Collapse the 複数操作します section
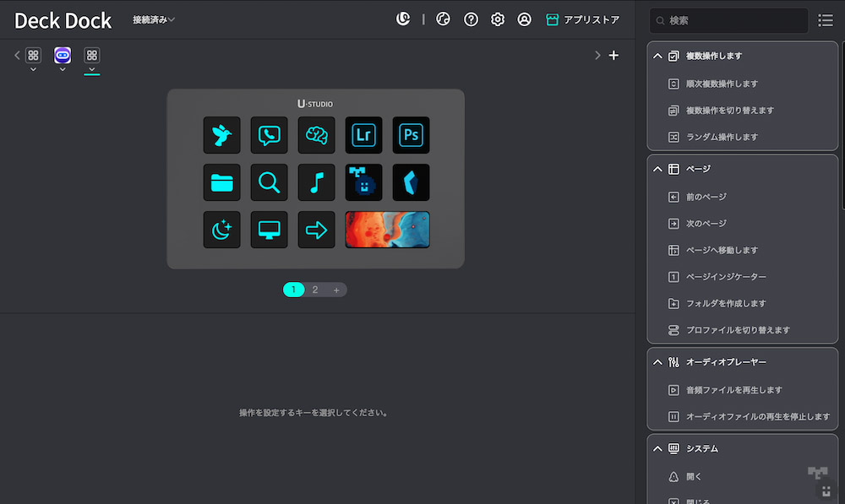This screenshot has width=845, height=504. 657,57
